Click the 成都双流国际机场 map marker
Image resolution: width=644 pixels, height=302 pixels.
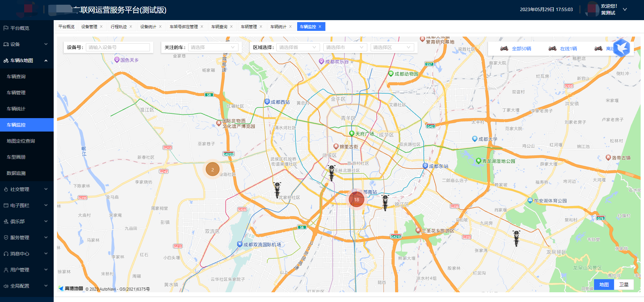(239, 244)
